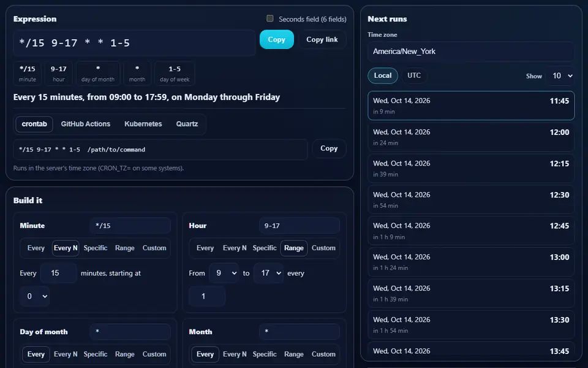Open the Hour From dropdown showing 9
Image resolution: width=588 pixels, height=368 pixels.
(x=224, y=273)
